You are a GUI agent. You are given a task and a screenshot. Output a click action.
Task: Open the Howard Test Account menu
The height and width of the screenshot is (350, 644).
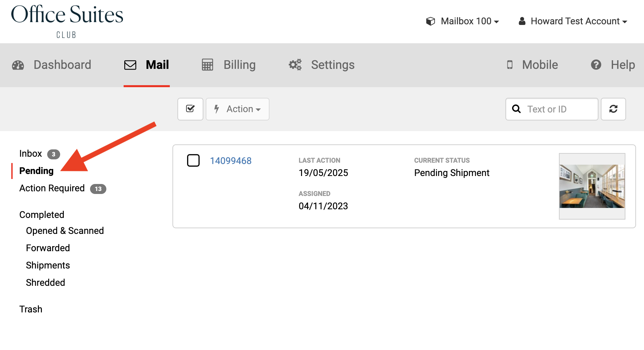coord(573,21)
